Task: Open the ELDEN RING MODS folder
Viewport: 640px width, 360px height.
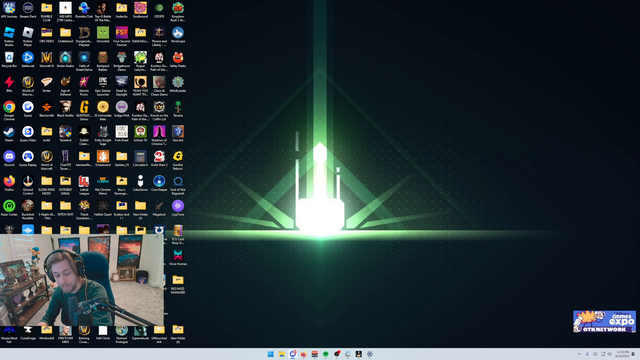Action: (x=47, y=185)
